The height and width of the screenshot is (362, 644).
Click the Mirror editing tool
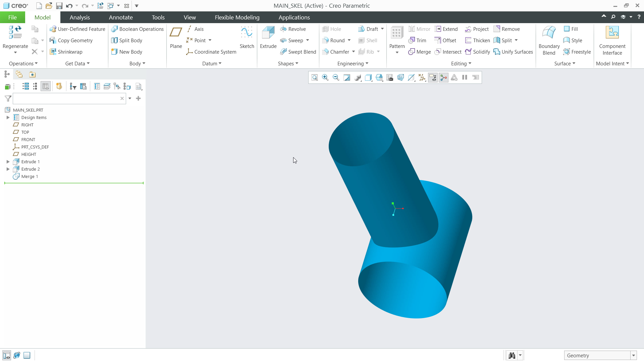pyautogui.click(x=419, y=29)
